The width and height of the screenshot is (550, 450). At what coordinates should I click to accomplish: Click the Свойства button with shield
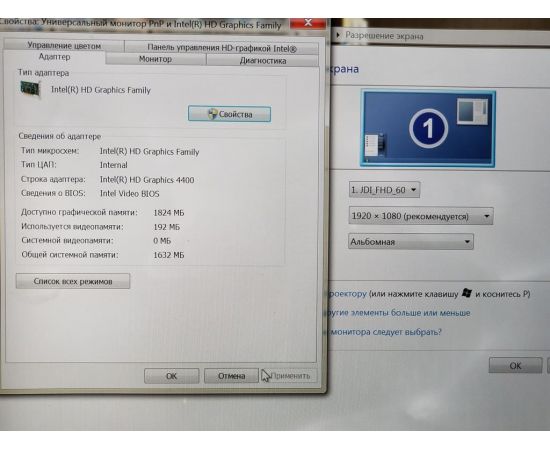[229, 114]
